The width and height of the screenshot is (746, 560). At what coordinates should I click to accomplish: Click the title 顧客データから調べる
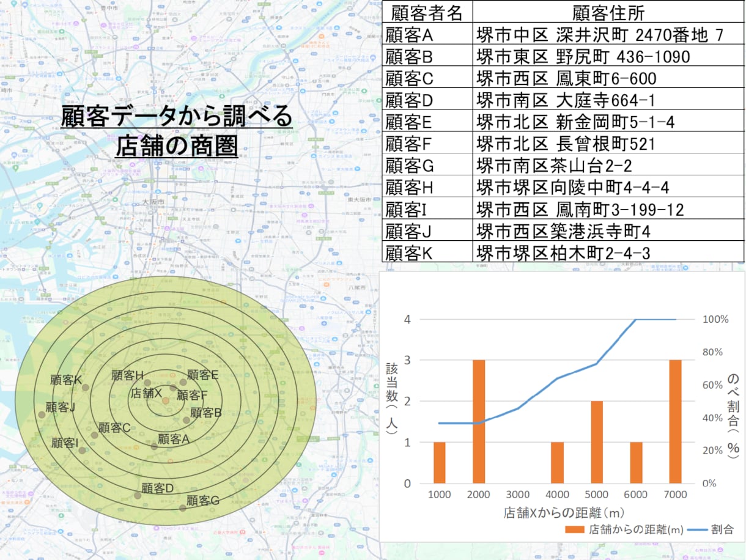[x=176, y=116]
